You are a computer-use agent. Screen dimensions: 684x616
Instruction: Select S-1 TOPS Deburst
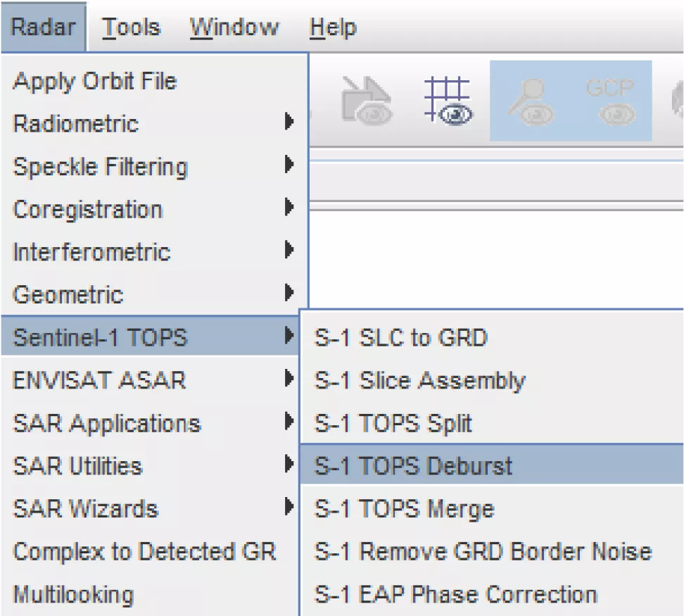pyautogui.click(x=492, y=465)
